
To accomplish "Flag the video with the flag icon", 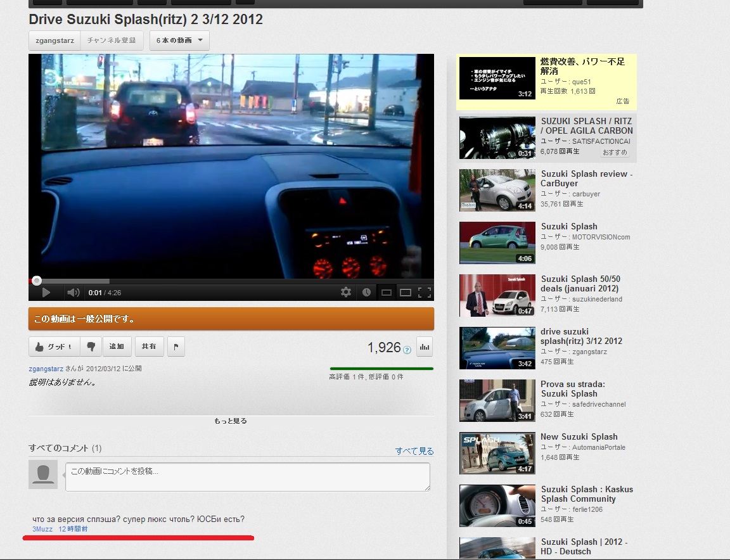I will click(x=176, y=347).
